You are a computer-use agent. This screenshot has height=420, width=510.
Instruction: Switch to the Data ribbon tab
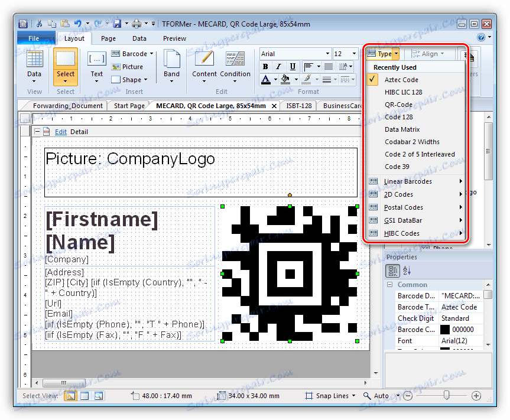click(x=139, y=38)
